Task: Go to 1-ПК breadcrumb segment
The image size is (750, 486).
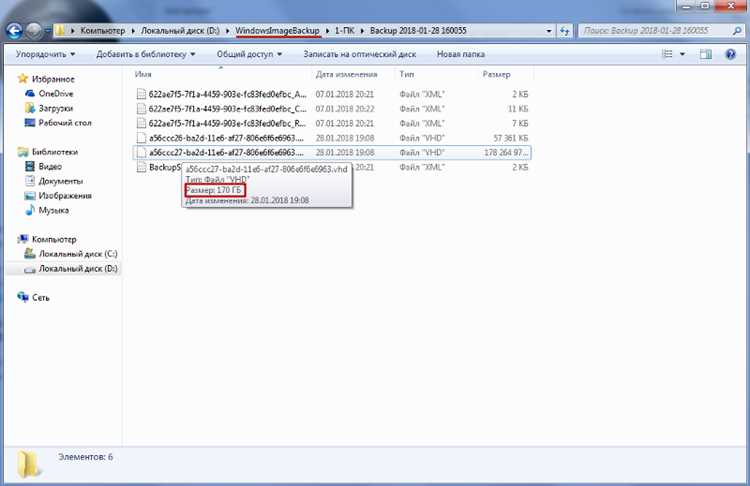Action: [344, 31]
